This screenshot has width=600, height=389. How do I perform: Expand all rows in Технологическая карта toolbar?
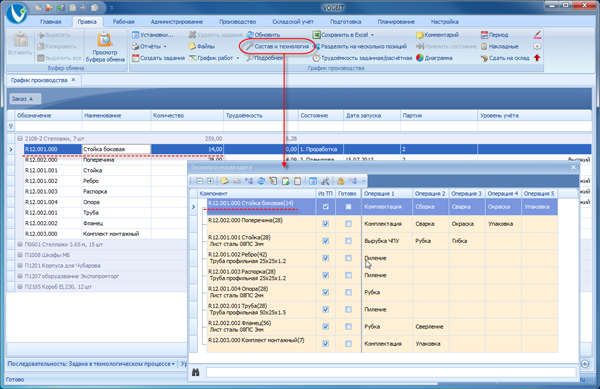click(x=210, y=181)
